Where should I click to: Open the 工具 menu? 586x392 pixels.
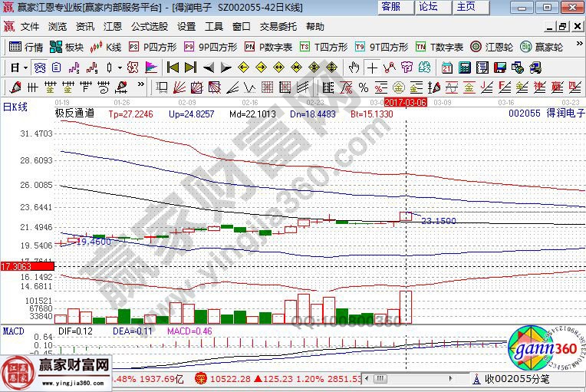click(214, 27)
